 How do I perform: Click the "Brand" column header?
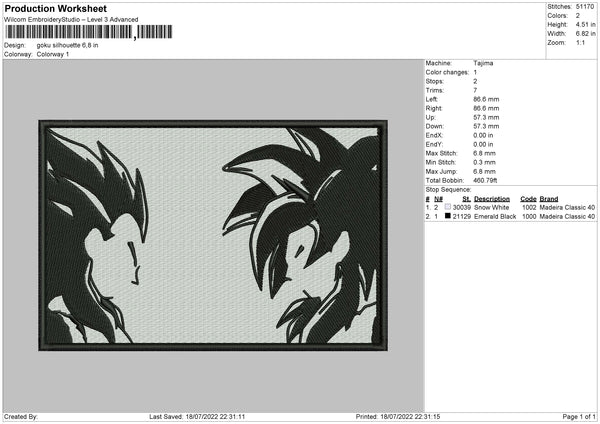(x=549, y=199)
